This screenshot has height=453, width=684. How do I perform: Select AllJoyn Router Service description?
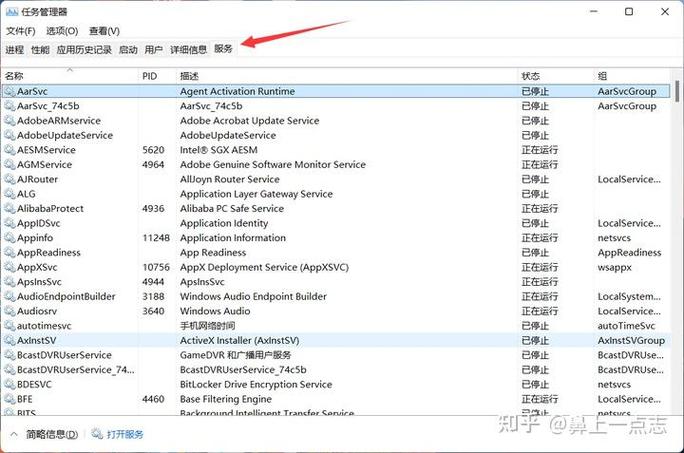[x=229, y=179]
